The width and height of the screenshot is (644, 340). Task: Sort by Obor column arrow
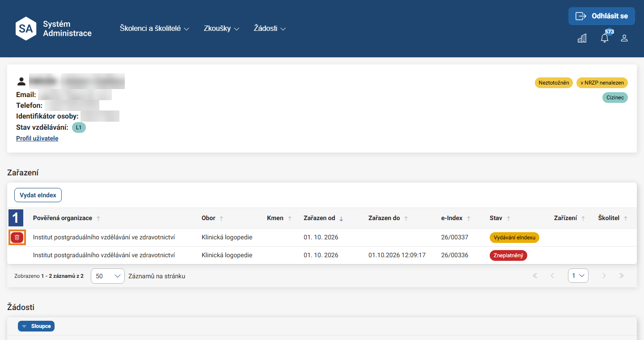(x=221, y=218)
